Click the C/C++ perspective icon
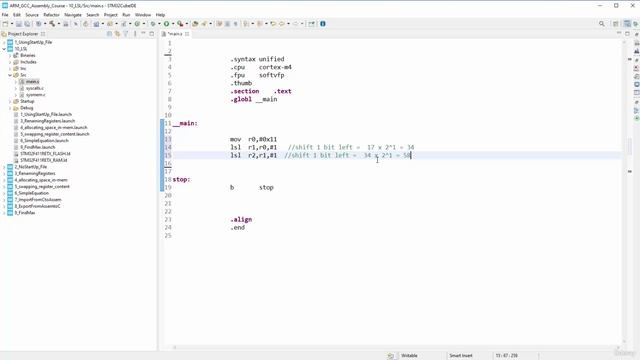 [x=627, y=24]
